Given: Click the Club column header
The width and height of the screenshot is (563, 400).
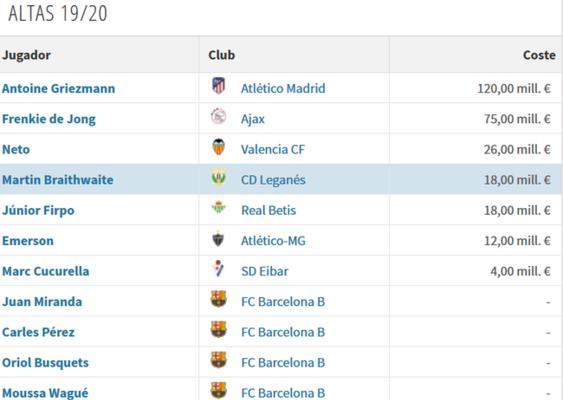Looking at the screenshot, I should click(x=222, y=55).
